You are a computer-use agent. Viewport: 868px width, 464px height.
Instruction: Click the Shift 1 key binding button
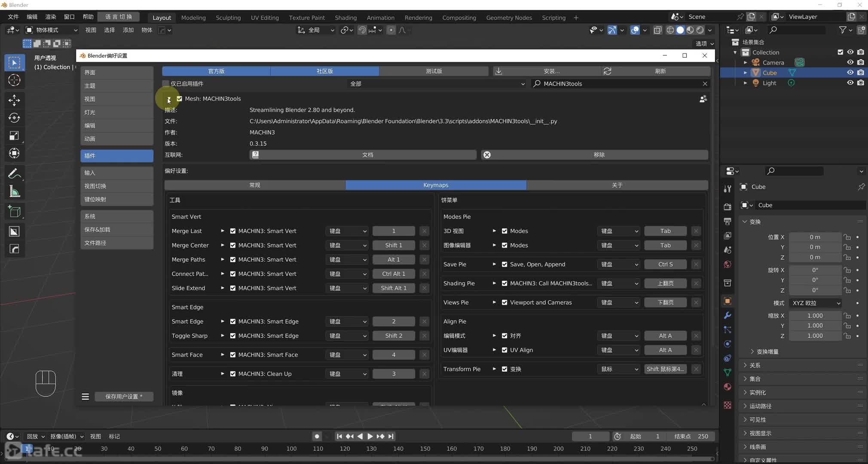click(394, 245)
